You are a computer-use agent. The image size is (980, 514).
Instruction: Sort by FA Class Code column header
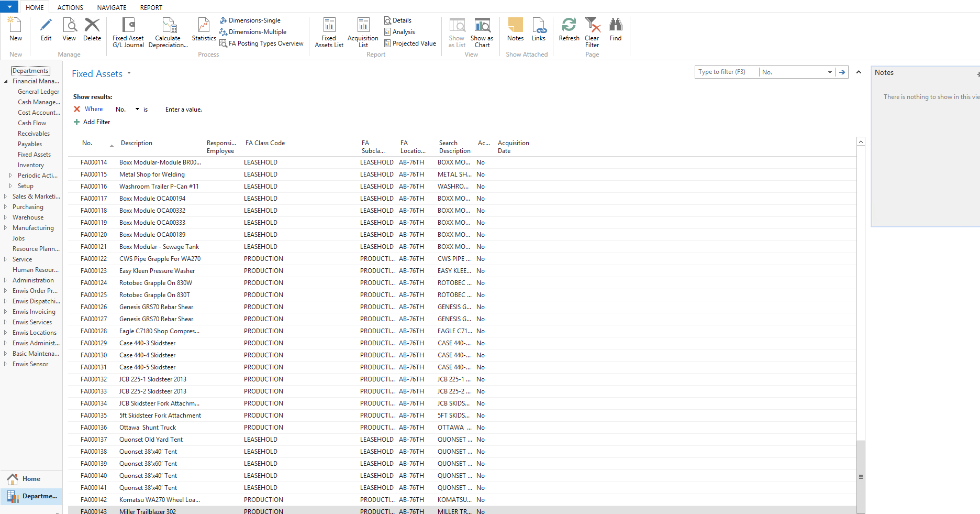265,143
